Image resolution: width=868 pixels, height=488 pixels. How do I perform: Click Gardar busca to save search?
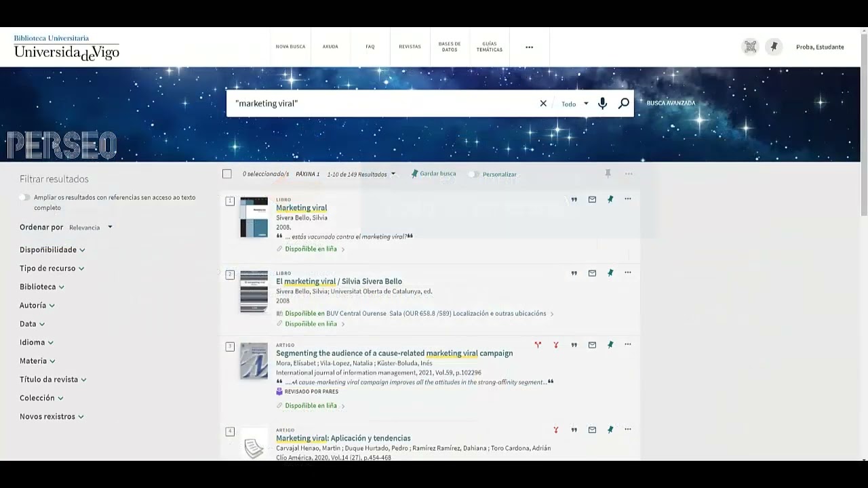point(433,174)
